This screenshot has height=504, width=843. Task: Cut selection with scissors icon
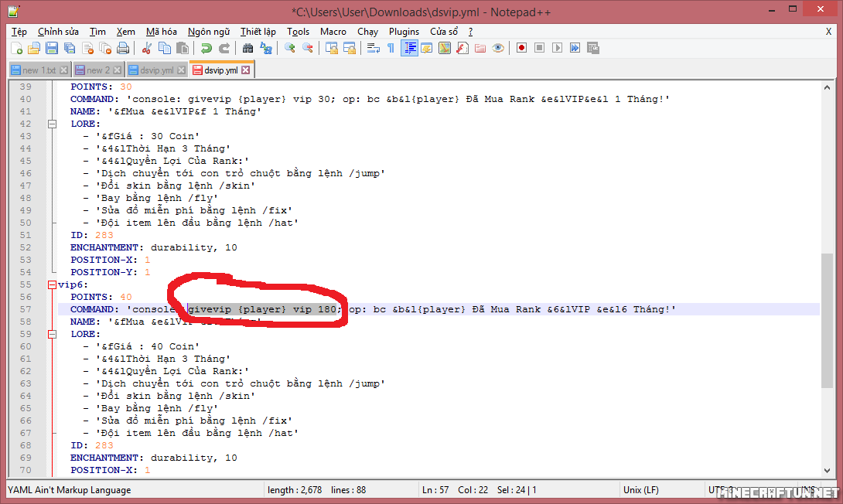(x=146, y=49)
